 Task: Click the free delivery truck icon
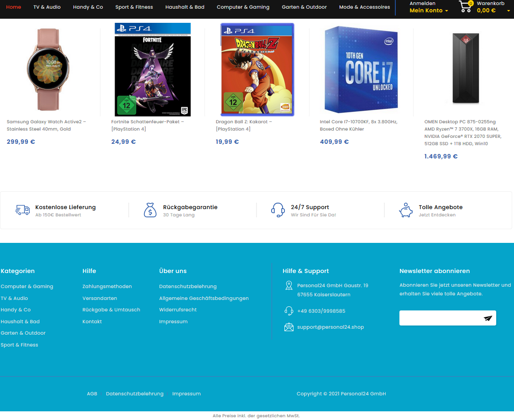pyautogui.click(x=23, y=210)
